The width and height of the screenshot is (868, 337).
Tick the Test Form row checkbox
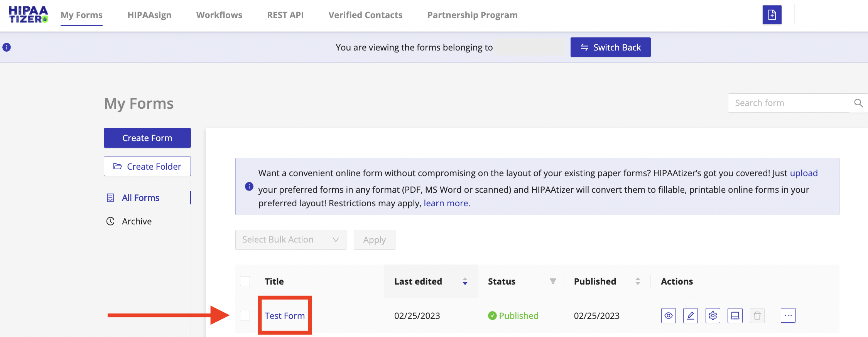point(245,316)
